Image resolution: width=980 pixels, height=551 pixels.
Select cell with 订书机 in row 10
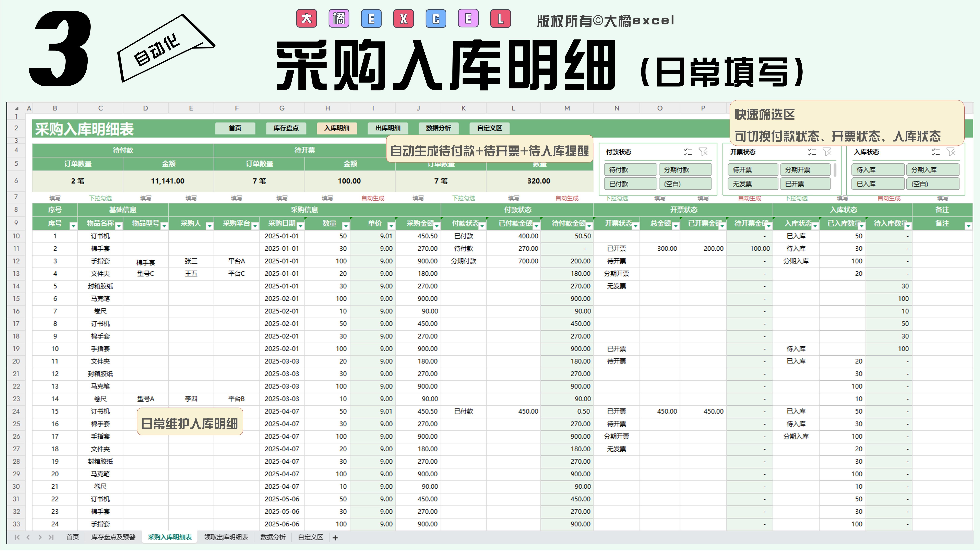pos(100,236)
